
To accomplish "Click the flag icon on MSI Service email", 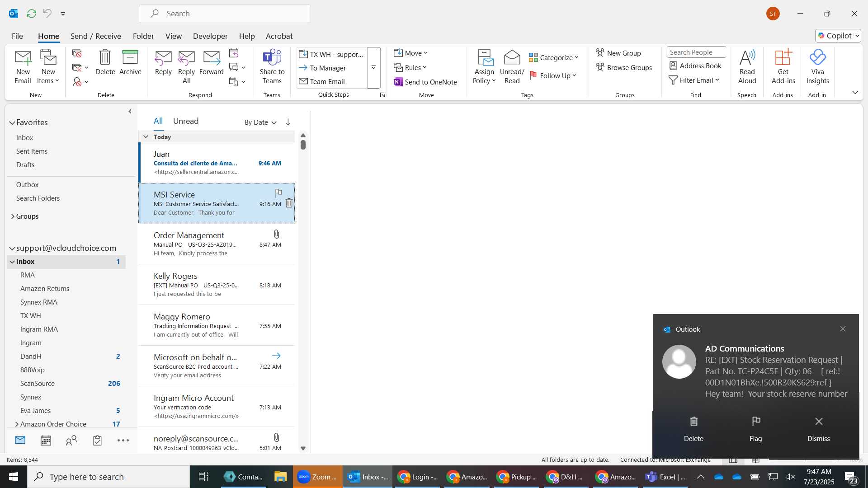I will (278, 193).
